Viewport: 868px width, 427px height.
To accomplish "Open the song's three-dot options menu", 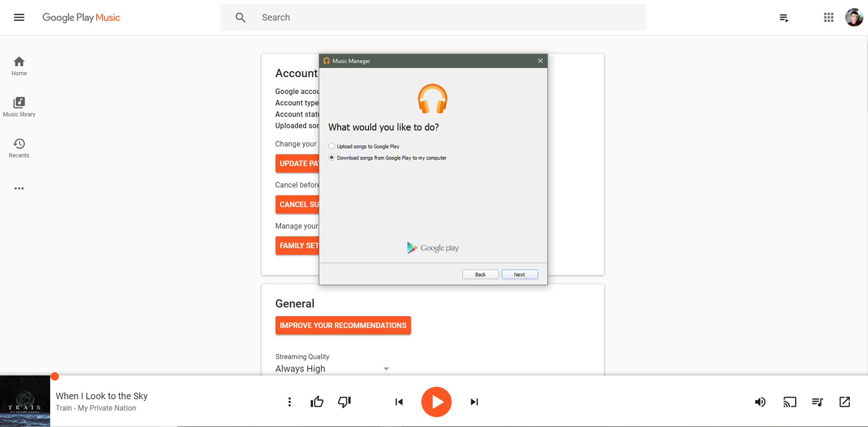I will [289, 402].
